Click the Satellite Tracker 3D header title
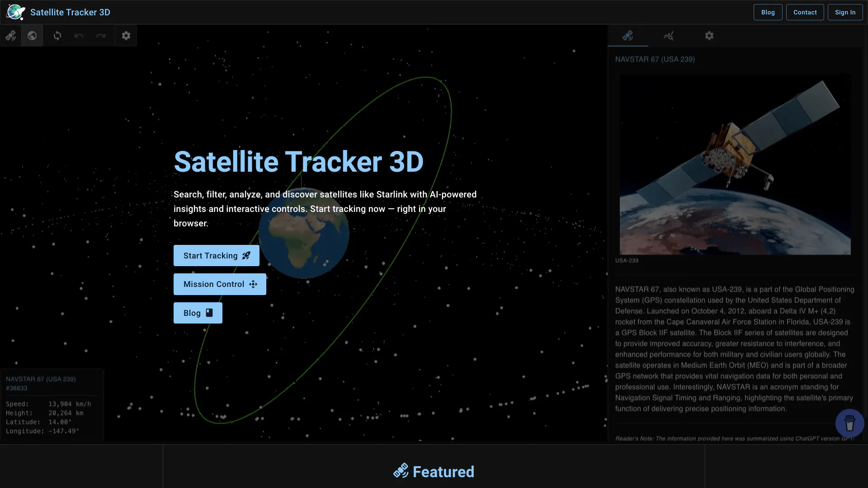This screenshot has width=868, height=488. [70, 12]
